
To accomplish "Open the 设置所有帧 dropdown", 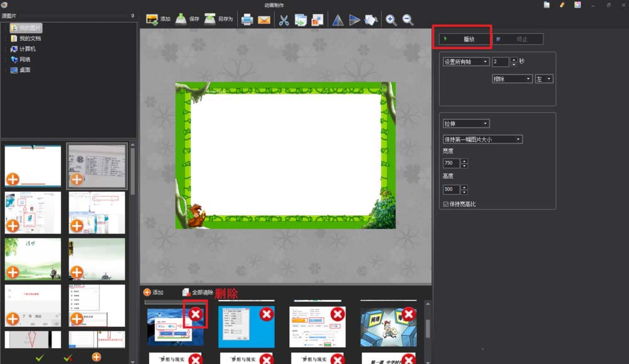I will click(x=466, y=62).
